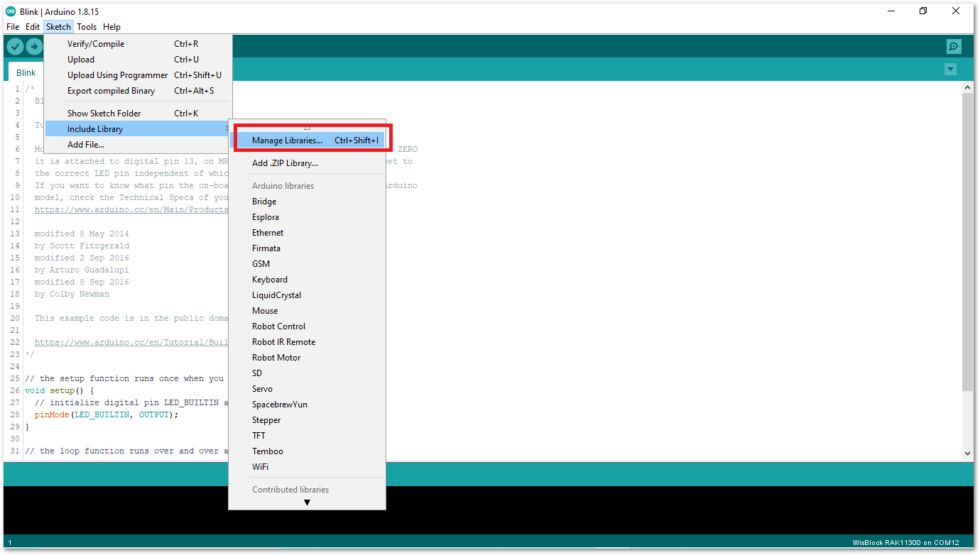
Task: Include the Stepper library
Action: pyautogui.click(x=307, y=420)
